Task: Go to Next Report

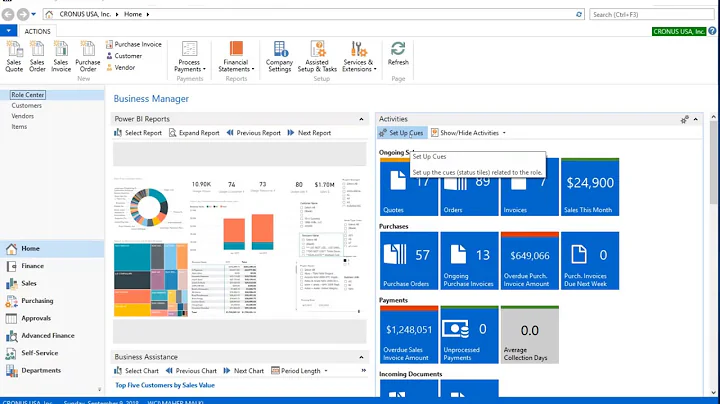Action: [x=309, y=133]
